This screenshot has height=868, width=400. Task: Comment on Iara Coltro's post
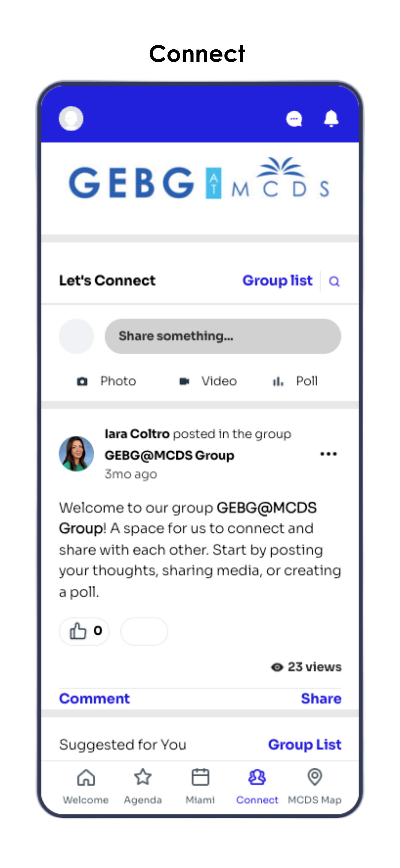coord(95,699)
